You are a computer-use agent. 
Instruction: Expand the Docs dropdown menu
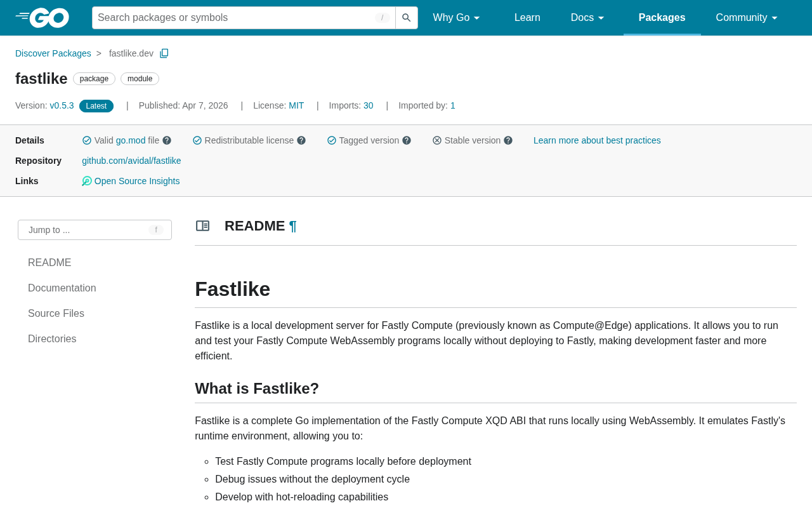point(588,18)
